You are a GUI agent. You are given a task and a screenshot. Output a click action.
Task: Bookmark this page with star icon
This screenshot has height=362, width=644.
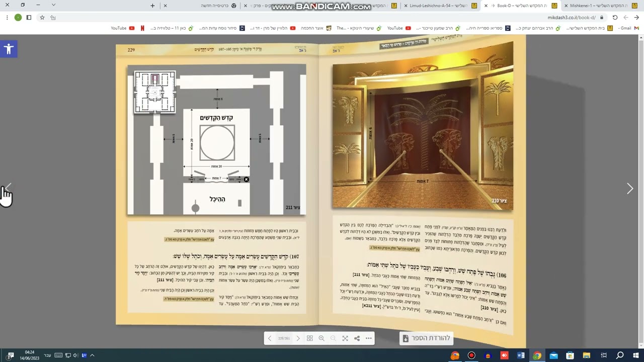pyautogui.click(x=42, y=18)
